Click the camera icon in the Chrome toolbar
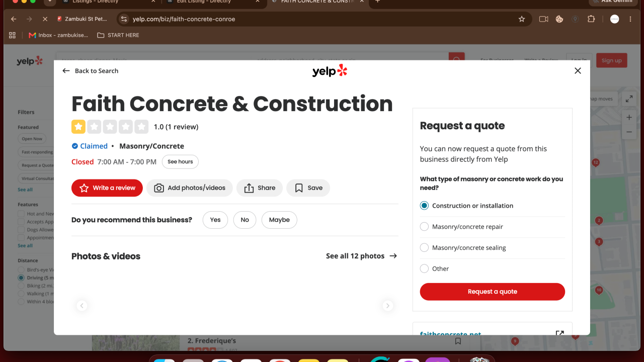 coord(543,19)
